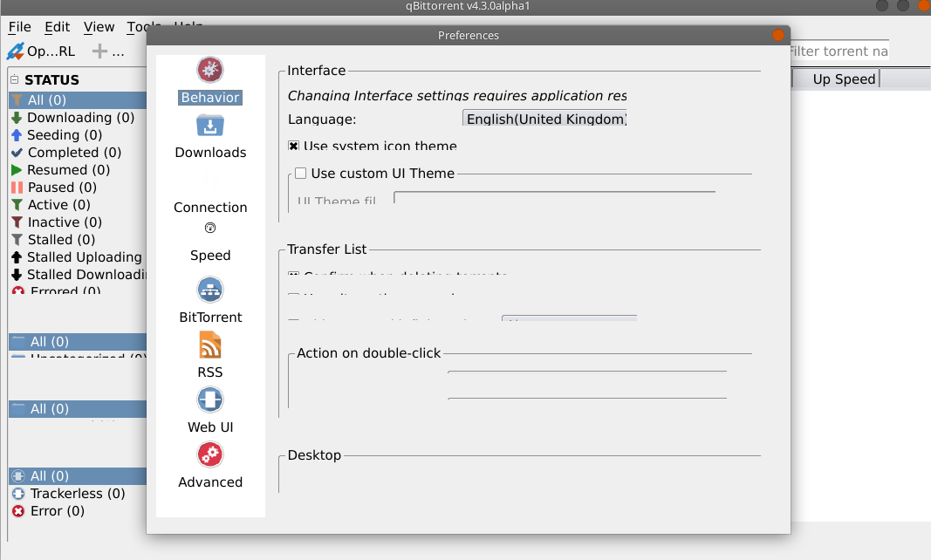Viewport: 931px width, 560px height.
Task: Click the Filter torrent name field
Action: tap(839, 51)
